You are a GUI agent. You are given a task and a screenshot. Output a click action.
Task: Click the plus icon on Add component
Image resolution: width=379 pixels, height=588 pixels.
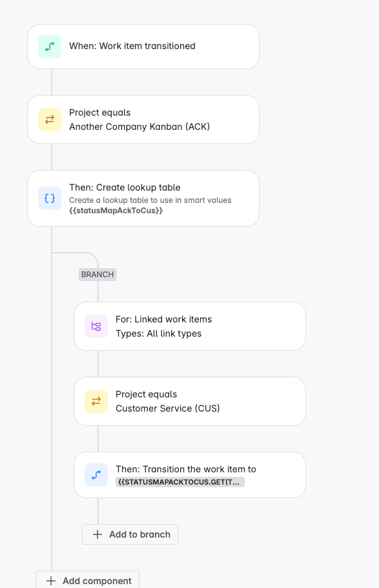click(x=51, y=581)
